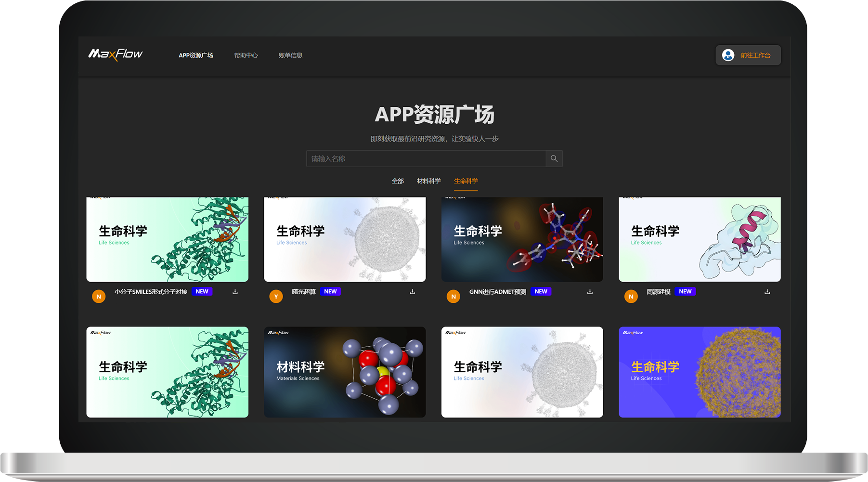The height and width of the screenshot is (482, 868).
Task: Click the NEW badge on the 同源建模 card
Action: point(685,291)
